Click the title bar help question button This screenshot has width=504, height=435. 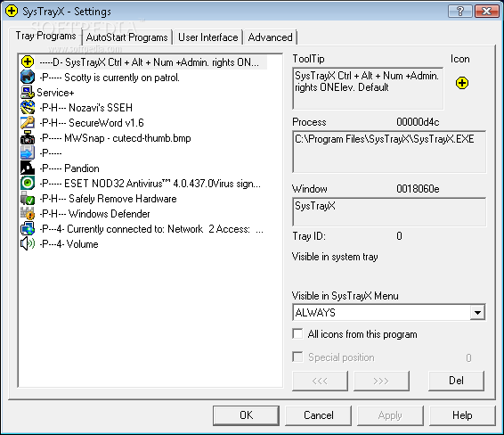click(460, 12)
